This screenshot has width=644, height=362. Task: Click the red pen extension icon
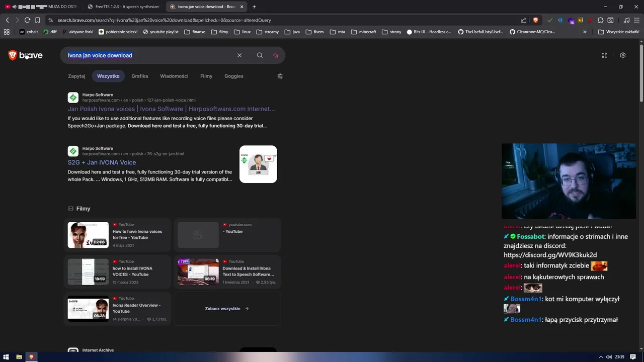[x=590, y=20]
